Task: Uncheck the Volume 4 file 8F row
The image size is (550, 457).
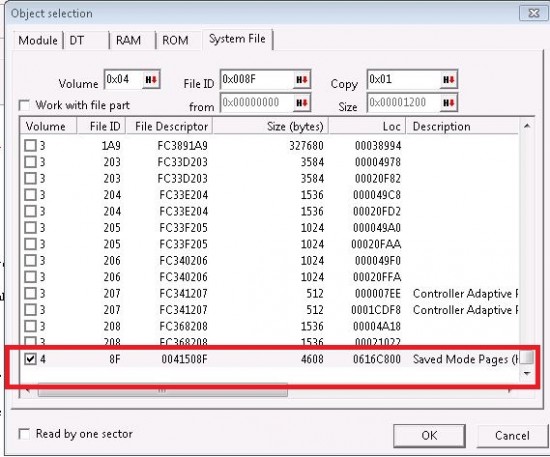Action: click(x=31, y=359)
